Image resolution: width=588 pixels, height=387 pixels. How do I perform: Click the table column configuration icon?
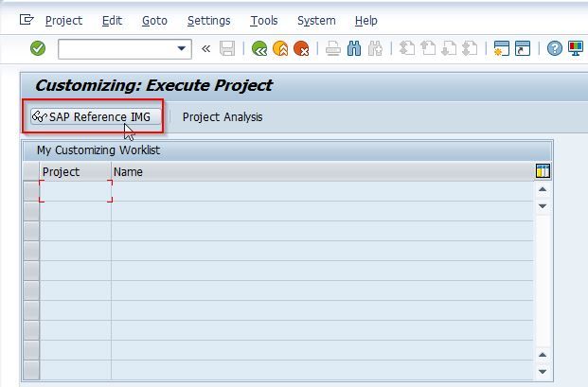pyautogui.click(x=543, y=171)
